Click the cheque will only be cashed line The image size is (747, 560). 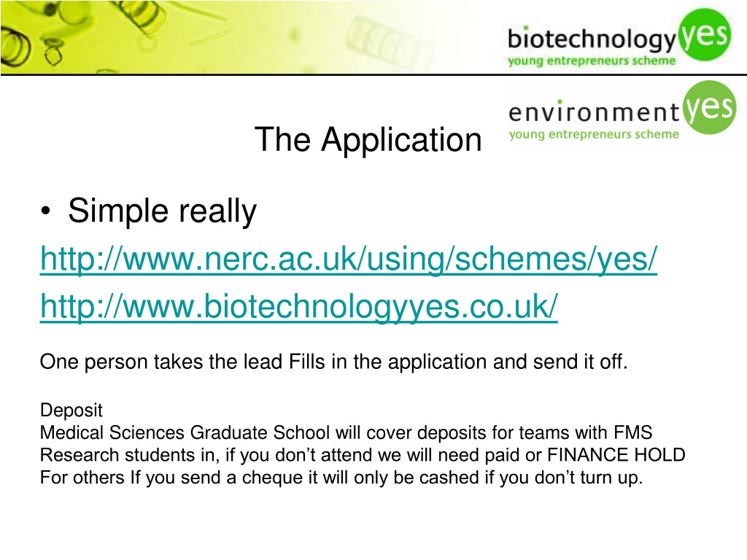341,479
